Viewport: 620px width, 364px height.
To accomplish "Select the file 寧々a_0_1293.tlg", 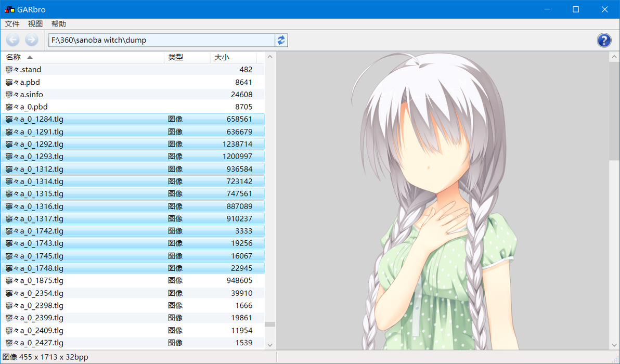I will pyautogui.click(x=133, y=157).
